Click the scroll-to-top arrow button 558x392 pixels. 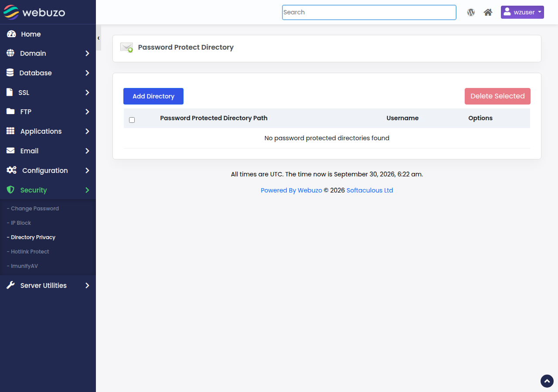[547, 381]
